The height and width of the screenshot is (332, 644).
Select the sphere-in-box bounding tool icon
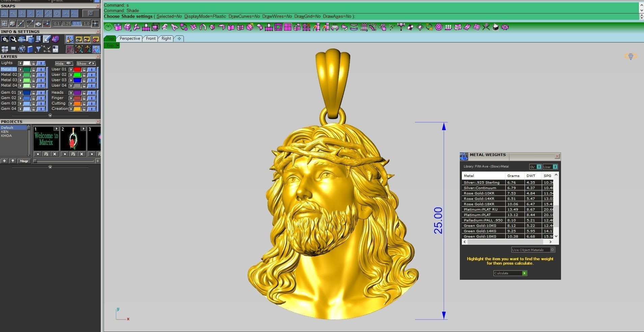click(x=155, y=27)
